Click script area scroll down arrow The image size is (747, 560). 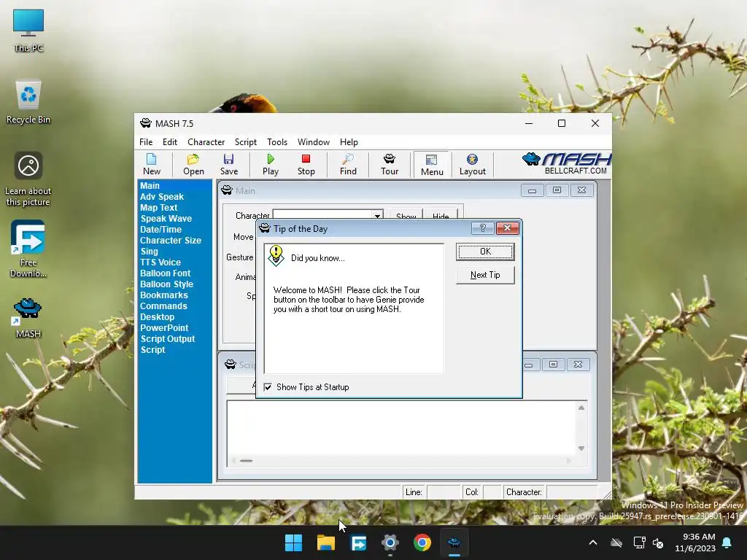(x=581, y=448)
